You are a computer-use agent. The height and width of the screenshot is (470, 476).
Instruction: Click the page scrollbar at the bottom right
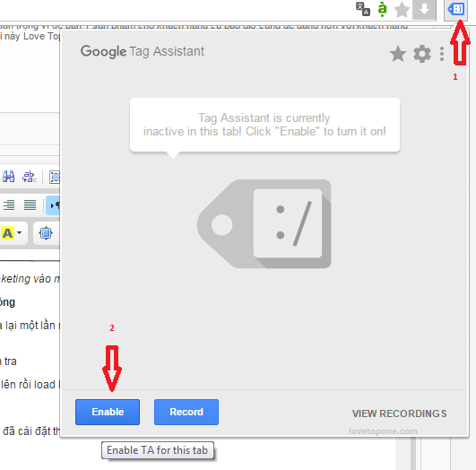tap(413, 455)
